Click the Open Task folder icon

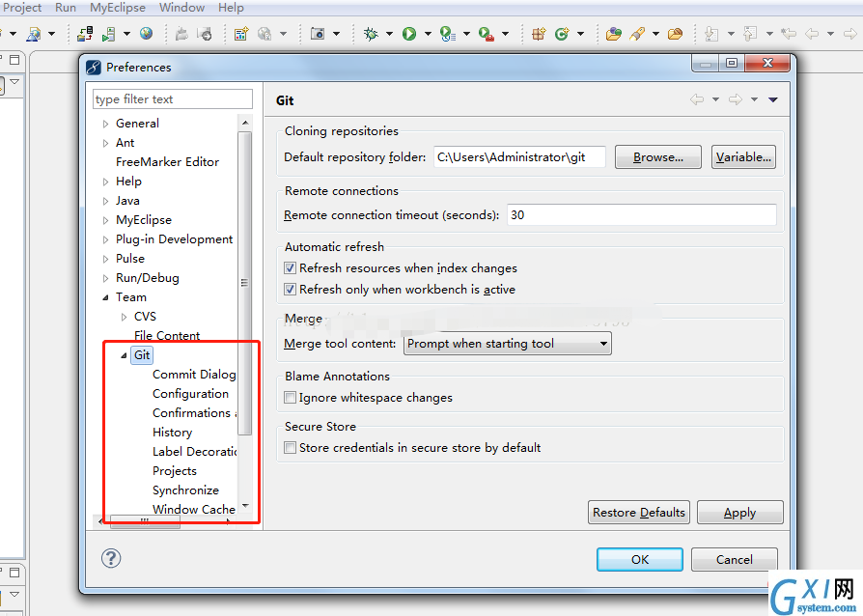point(676,34)
